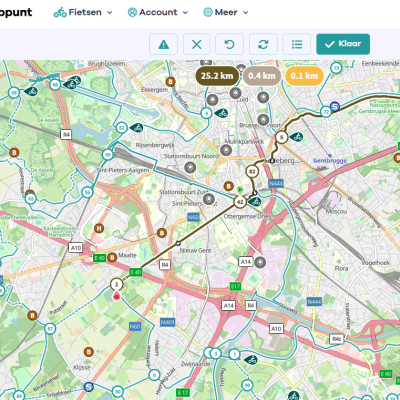
Task: Select cycle node 58 on the map
Action: (x=14, y=92)
